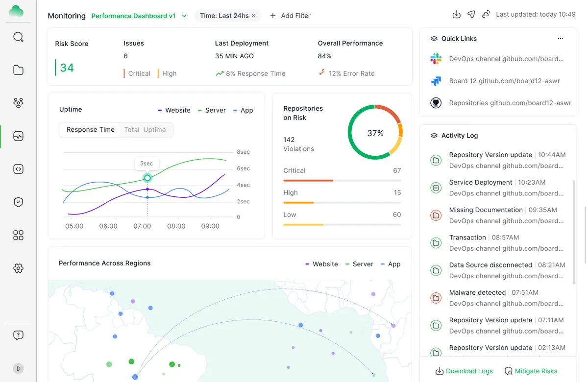Click the 12% Error Rate indicator

[x=346, y=73]
